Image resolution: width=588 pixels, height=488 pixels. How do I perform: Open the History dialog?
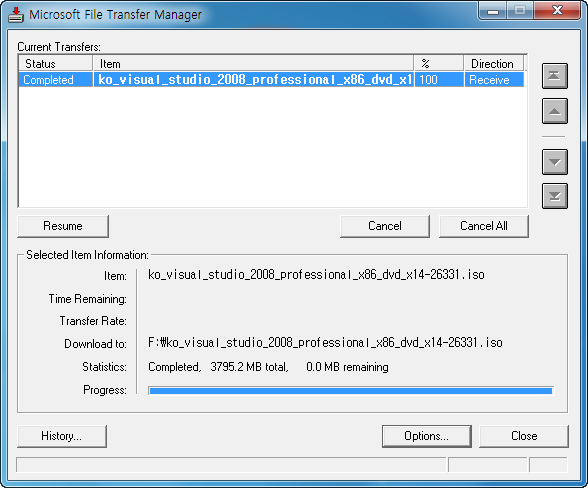click(62, 436)
